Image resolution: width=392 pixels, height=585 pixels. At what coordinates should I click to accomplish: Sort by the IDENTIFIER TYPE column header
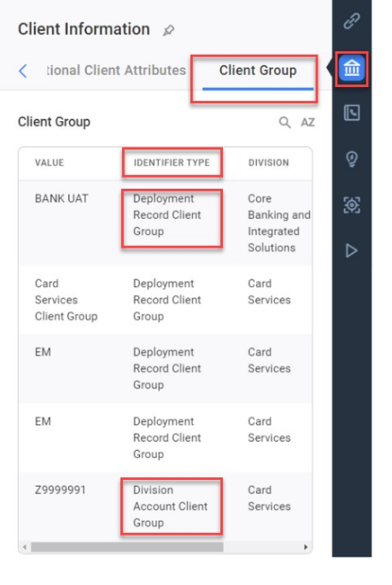click(x=172, y=162)
